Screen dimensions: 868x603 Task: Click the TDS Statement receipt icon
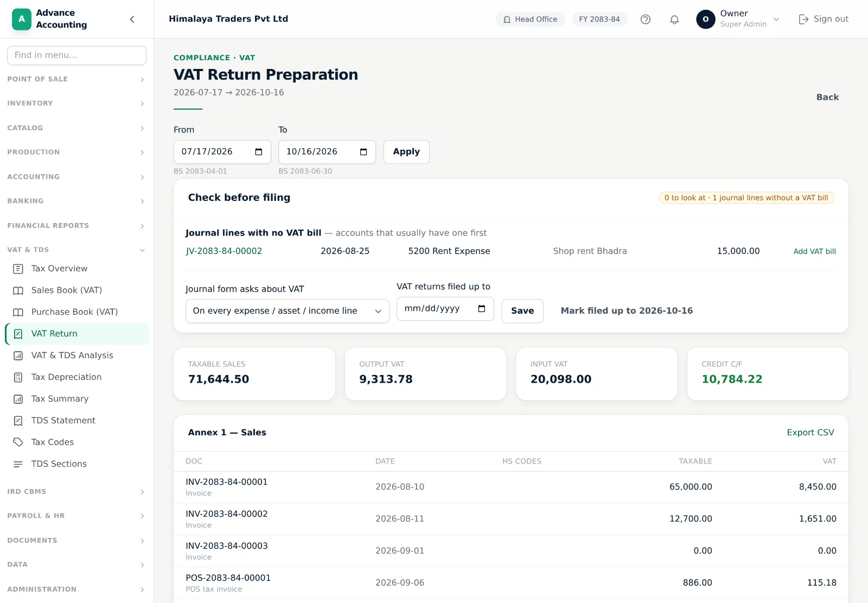18,421
